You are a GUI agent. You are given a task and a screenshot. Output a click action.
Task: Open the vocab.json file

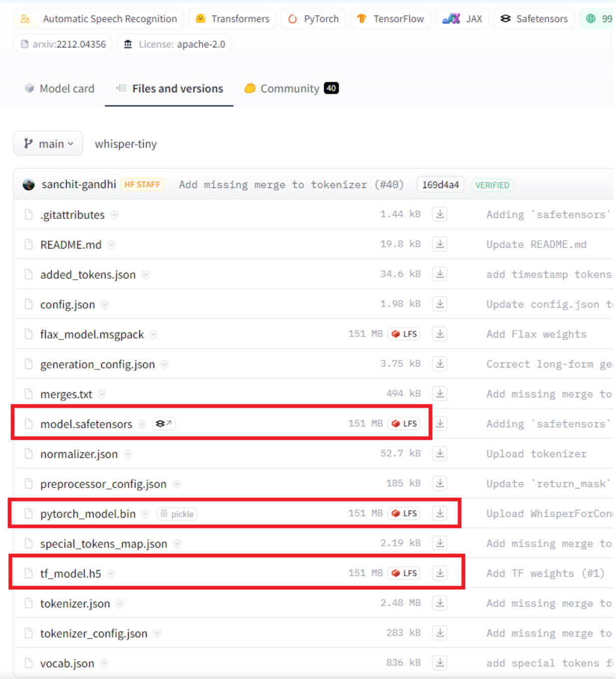tap(67, 664)
